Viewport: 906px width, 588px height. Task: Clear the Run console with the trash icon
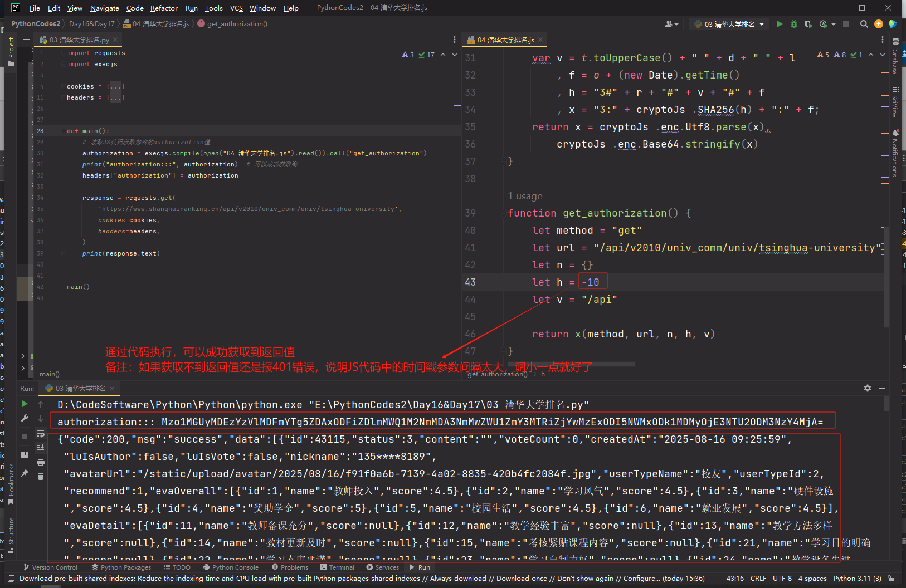click(x=41, y=476)
